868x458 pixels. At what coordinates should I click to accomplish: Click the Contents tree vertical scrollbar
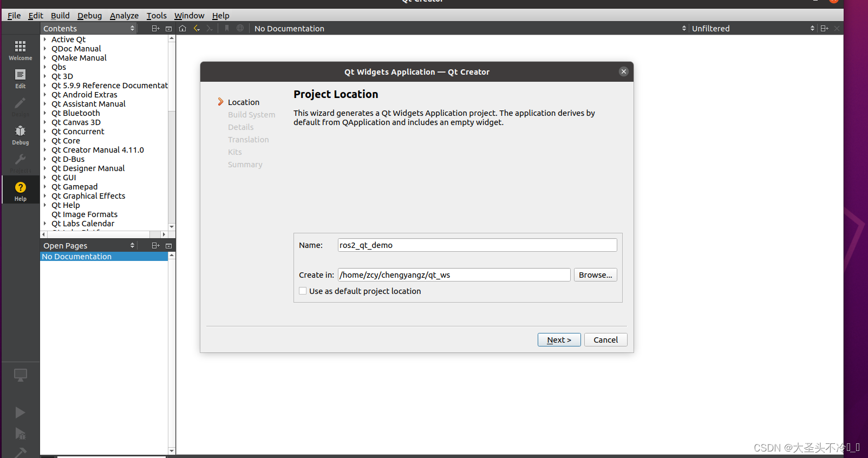(x=172, y=77)
